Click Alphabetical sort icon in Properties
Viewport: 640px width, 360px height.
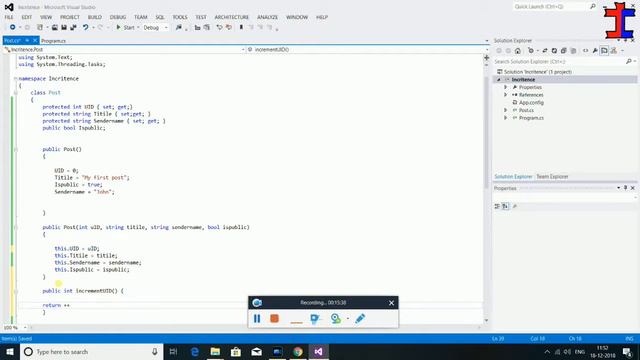[x=505, y=207]
